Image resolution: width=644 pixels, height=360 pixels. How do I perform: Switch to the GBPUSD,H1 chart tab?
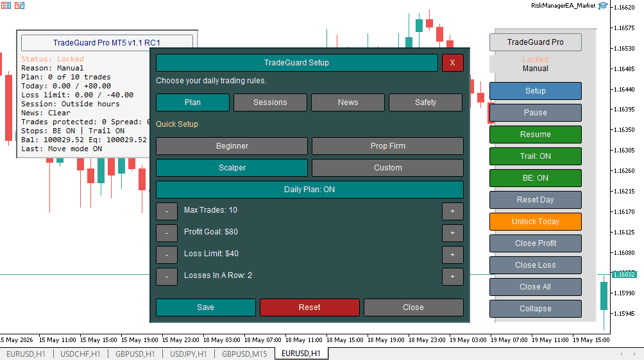(135, 354)
